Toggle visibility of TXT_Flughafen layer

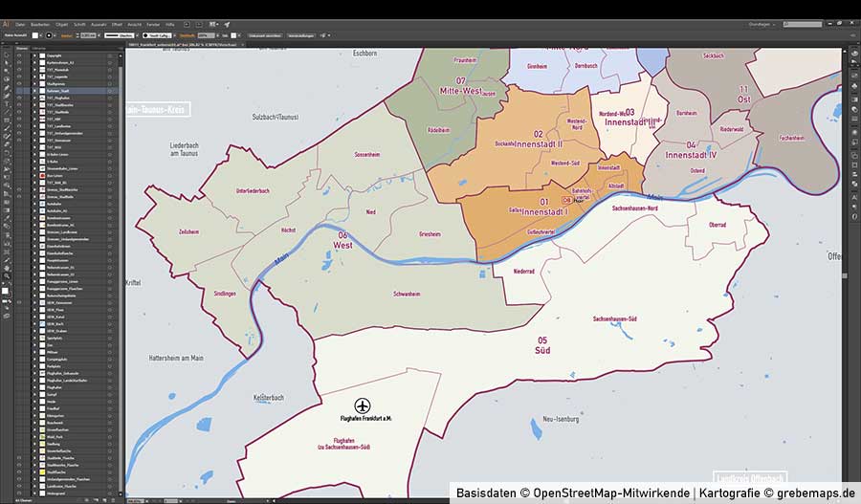click(x=19, y=98)
